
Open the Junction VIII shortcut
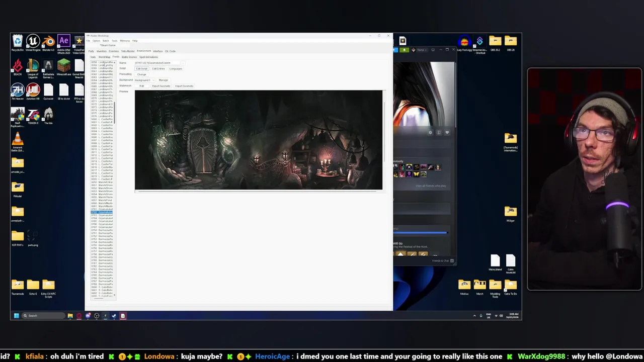click(33, 92)
